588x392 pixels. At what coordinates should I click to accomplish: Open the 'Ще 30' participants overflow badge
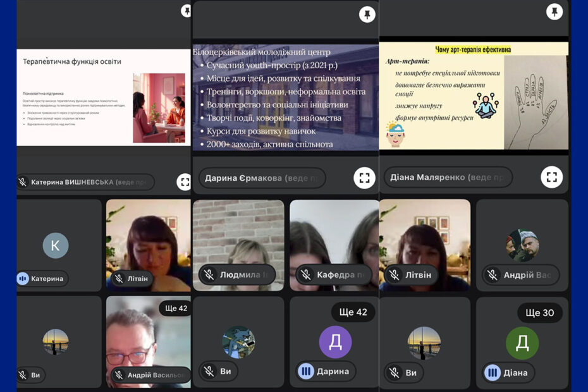pos(539,312)
